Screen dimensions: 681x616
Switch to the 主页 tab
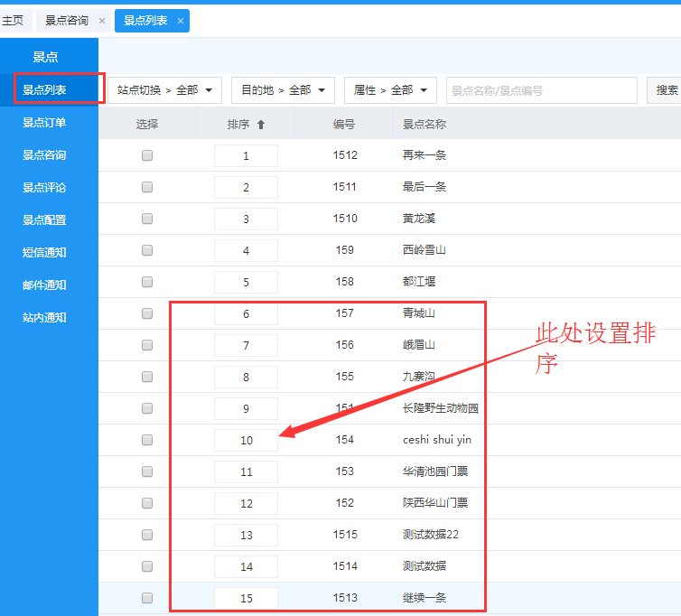(x=13, y=20)
